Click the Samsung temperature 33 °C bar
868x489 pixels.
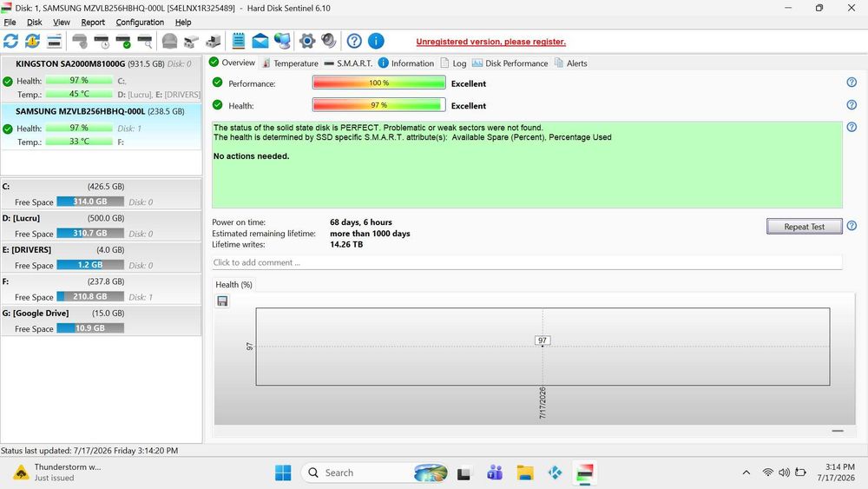pyautogui.click(x=79, y=142)
